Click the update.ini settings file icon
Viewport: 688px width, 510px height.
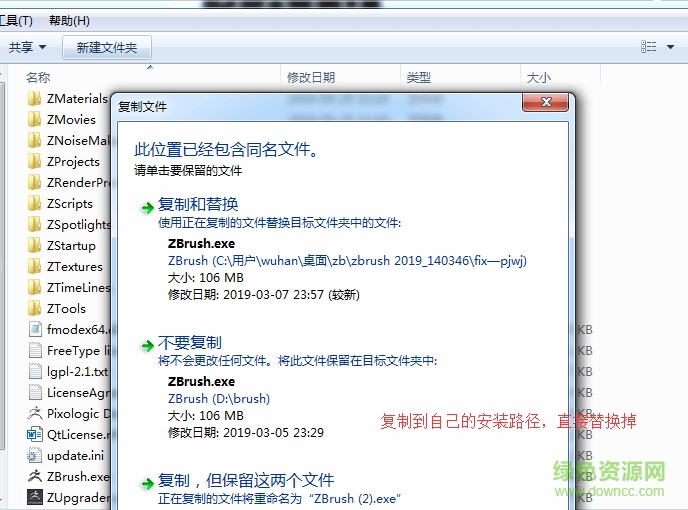click(35, 456)
